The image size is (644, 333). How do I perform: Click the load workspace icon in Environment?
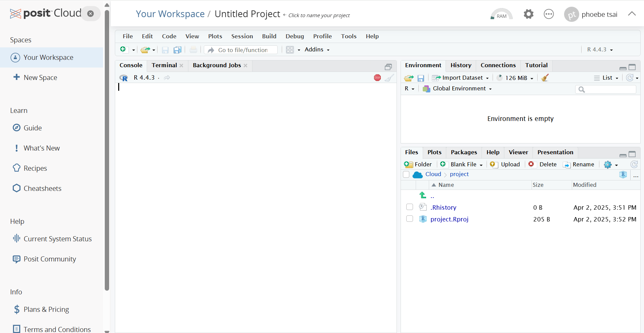[x=409, y=78]
